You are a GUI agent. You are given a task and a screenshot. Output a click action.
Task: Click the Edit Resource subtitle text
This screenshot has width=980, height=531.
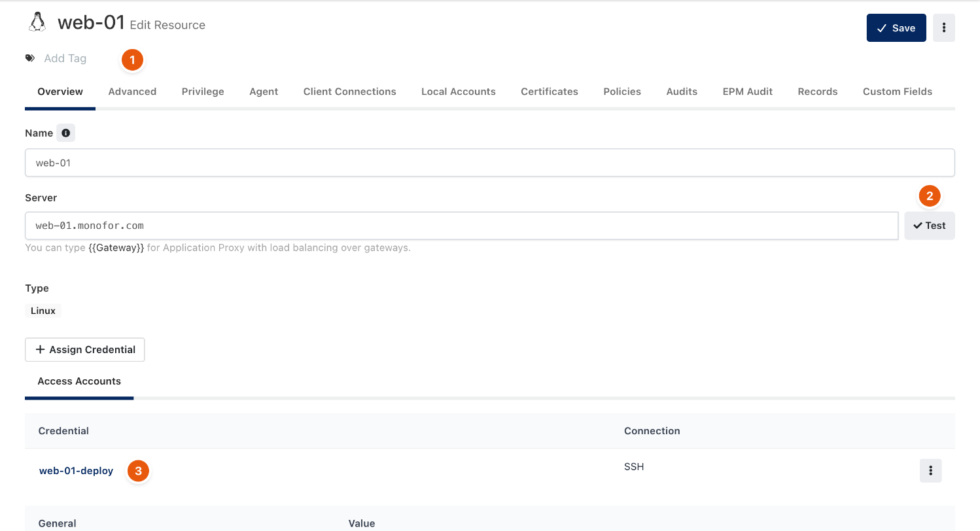tap(167, 25)
